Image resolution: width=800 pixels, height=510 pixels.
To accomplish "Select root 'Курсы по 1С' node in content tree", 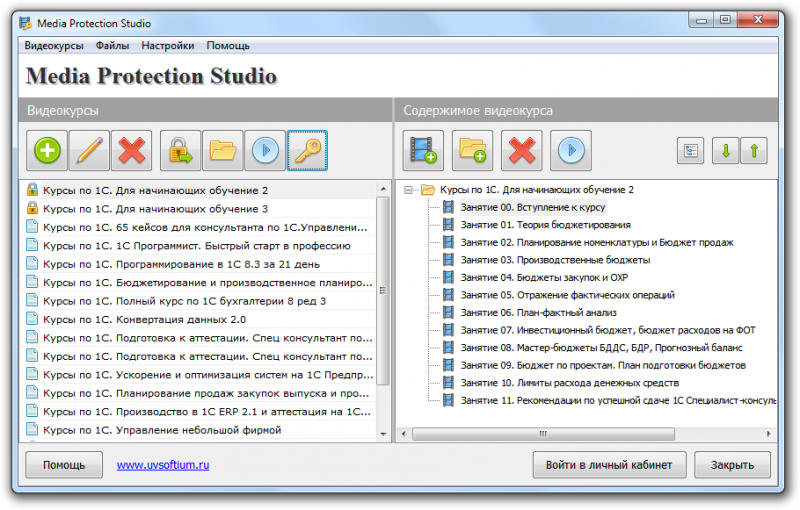I will coord(536,190).
